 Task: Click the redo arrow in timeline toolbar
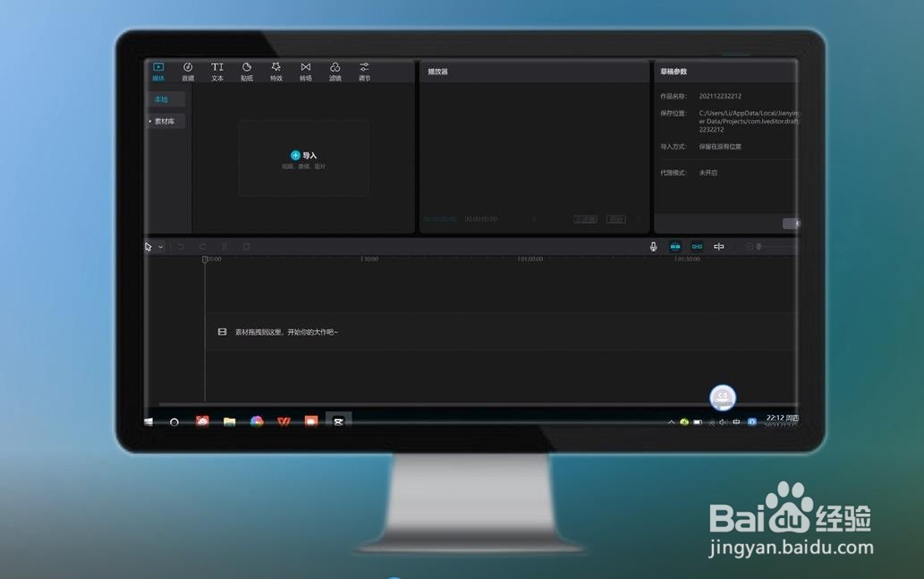click(x=202, y=246)
